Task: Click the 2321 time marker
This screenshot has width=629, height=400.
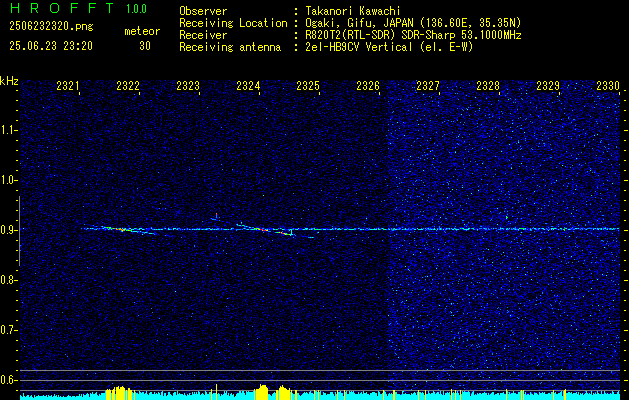Action: pos(68,86)
